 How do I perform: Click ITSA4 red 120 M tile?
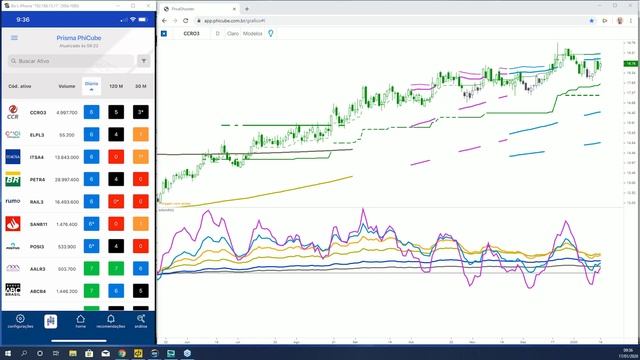point(116,157)
